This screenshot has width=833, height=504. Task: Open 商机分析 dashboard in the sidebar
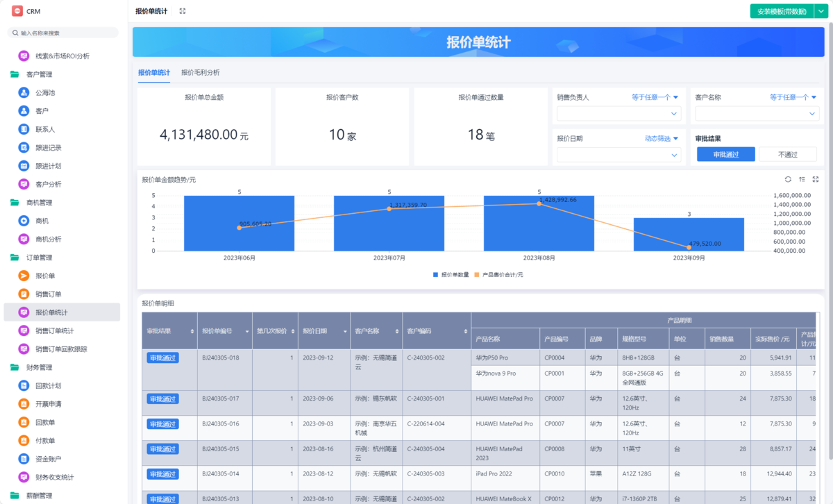coord(62,239)
